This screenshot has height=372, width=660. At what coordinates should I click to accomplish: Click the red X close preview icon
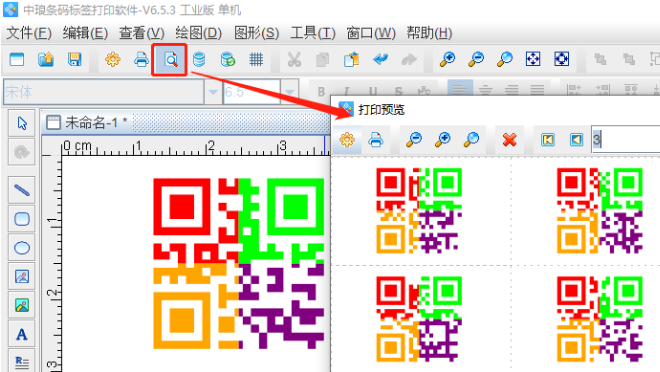[x=509, y=139]
